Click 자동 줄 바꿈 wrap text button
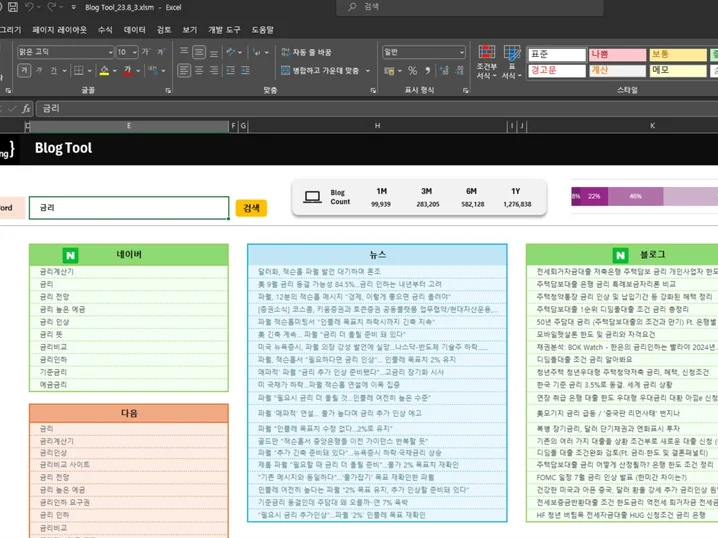Viewport: 718px width, 538px height. pyautogui.click(x=306, y=52)
